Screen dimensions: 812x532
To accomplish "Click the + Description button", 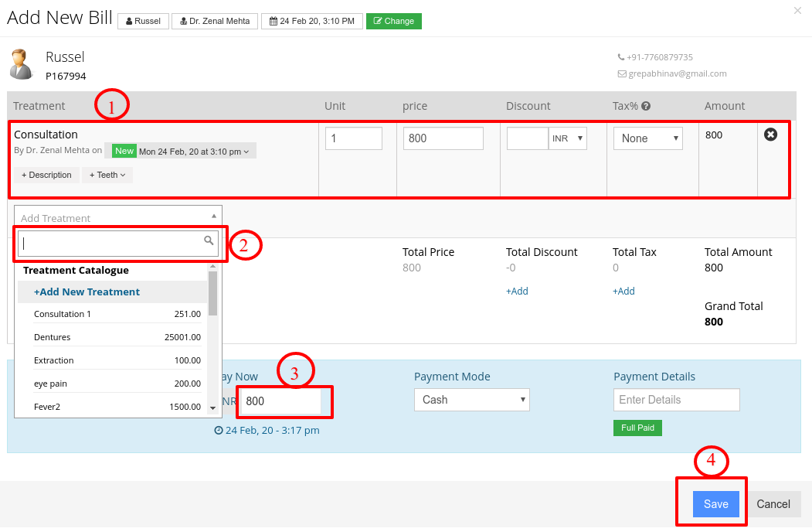I will coord(46,176).
